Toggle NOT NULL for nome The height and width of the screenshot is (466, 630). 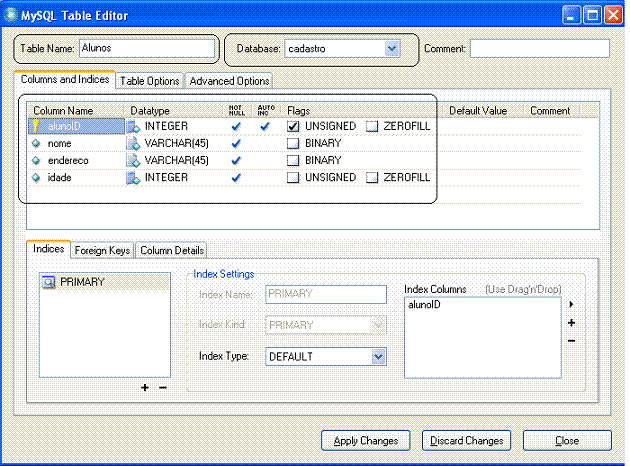236,143
